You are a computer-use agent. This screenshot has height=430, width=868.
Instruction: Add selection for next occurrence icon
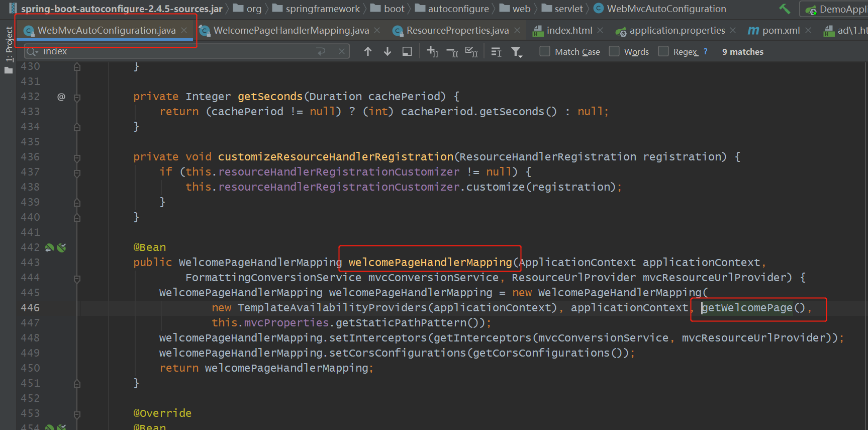click(432, 51)
